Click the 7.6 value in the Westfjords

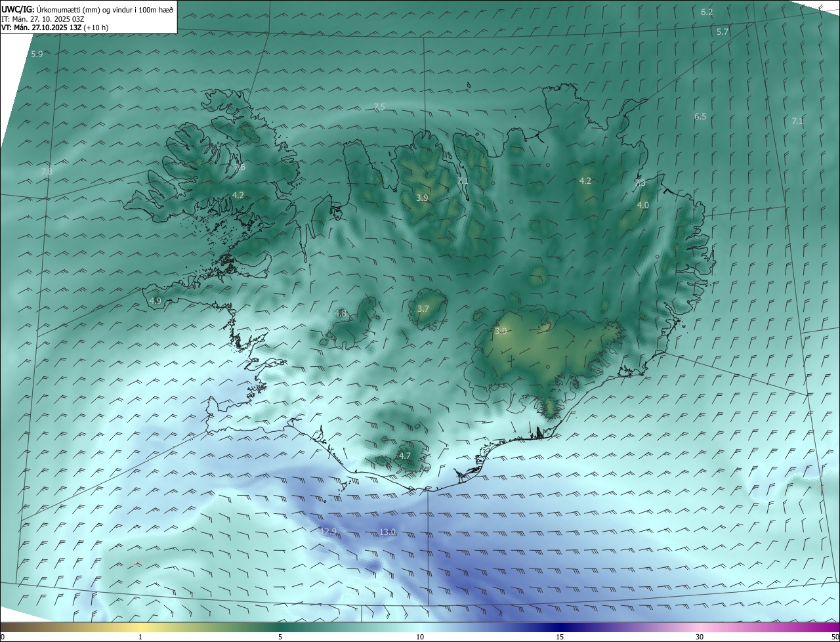(240, 167)
